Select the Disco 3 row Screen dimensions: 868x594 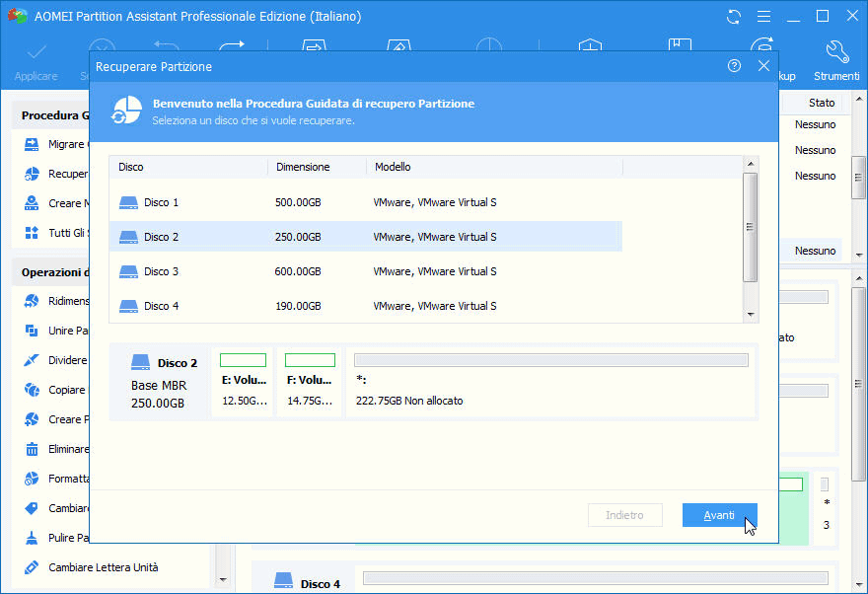(365, 271)
